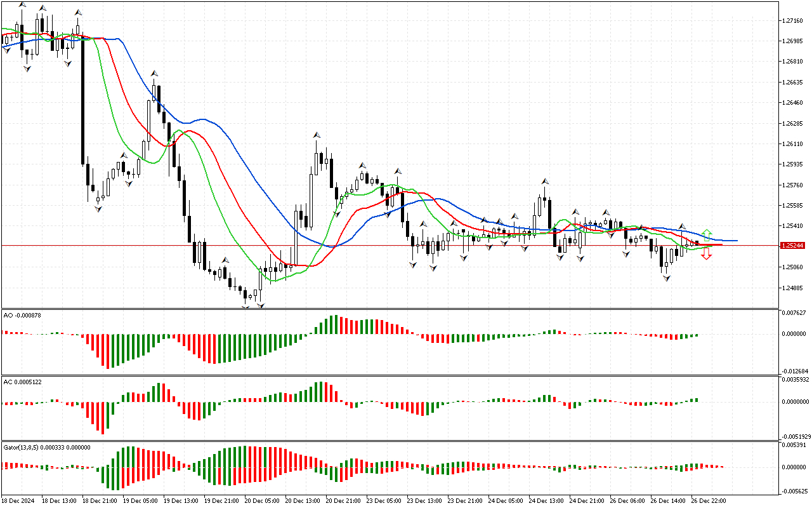Select the 23 Dec 13:00 time label
The width and height of the screenshot is (812, 508).
click(x=425, y=501)
